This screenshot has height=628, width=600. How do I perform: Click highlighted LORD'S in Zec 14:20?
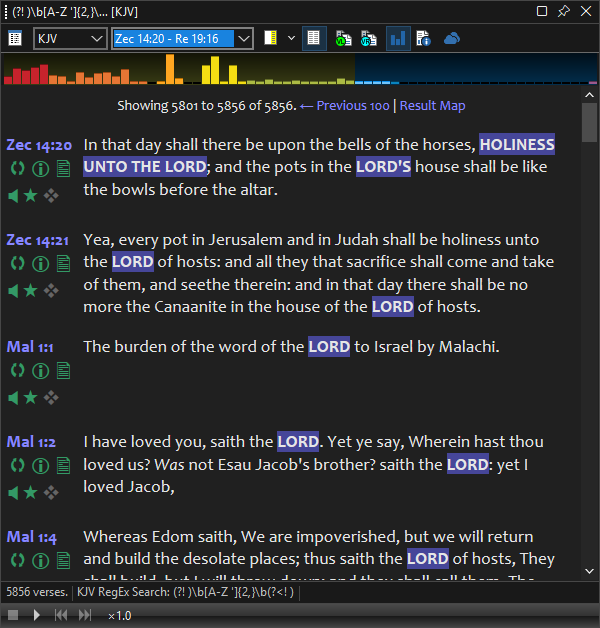pyautogui.click(x=383, y=167)
